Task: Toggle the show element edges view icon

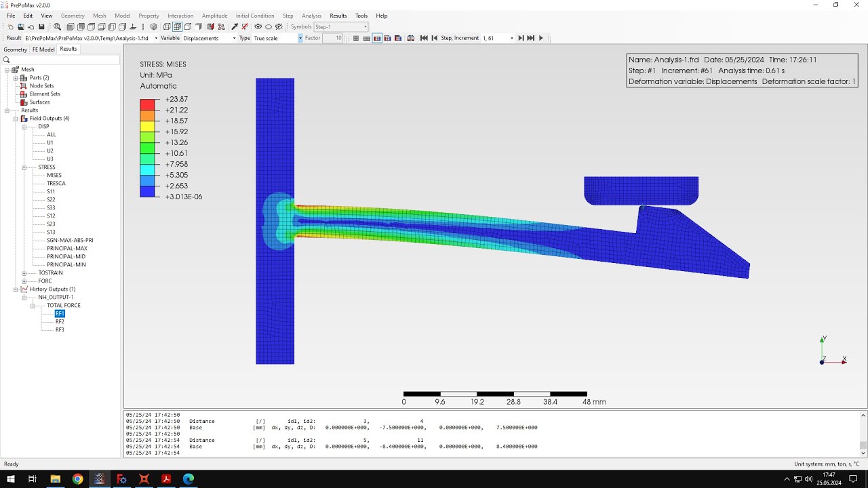Action: click(x=177, y=26)
